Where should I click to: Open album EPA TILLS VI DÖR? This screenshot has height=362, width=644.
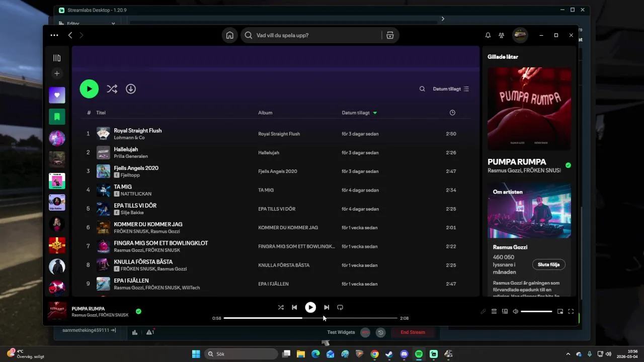pos(277,209)
